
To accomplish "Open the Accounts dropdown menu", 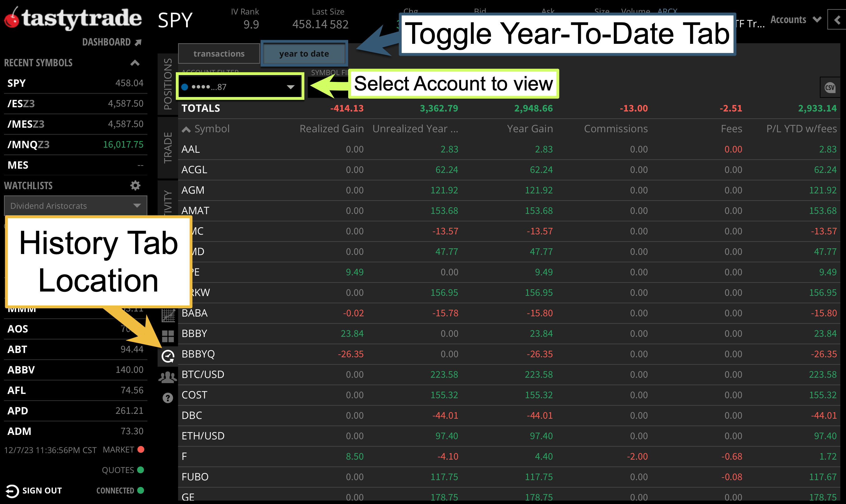I will 795,19.
